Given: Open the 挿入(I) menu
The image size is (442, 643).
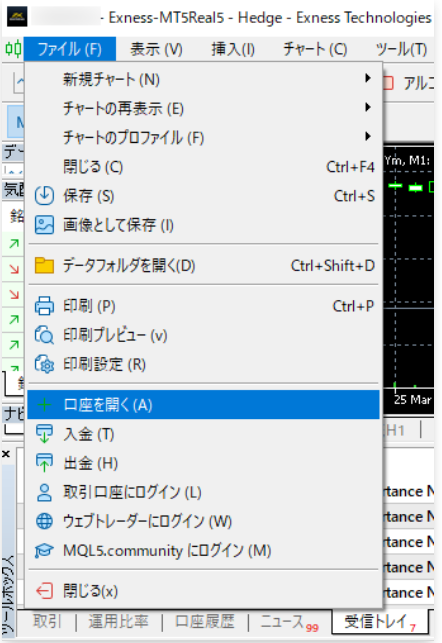Looking at the screenshot, I should [233, 49].
